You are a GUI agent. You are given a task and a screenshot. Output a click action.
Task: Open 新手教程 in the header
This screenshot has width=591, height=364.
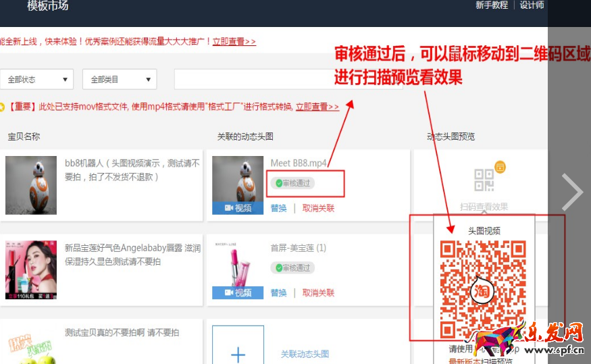[492, 5]
